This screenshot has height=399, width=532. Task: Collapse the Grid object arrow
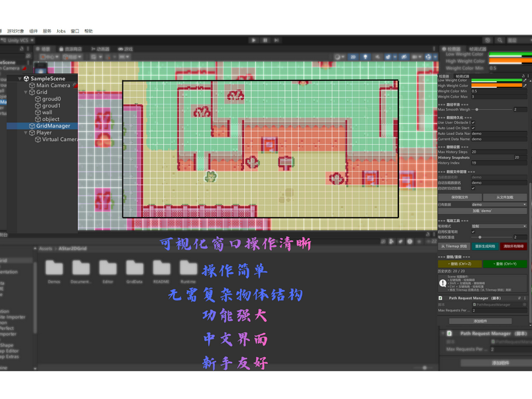coord(26,92)
